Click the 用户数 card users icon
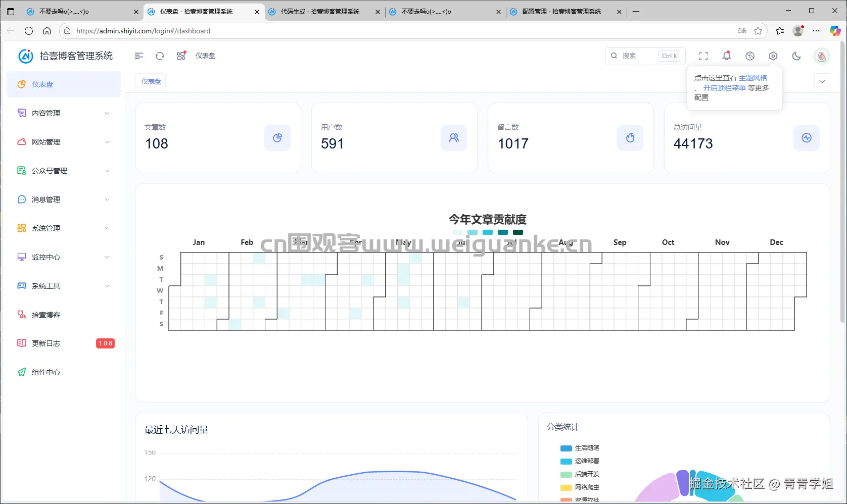847x504 pixels. pos(454,138)
